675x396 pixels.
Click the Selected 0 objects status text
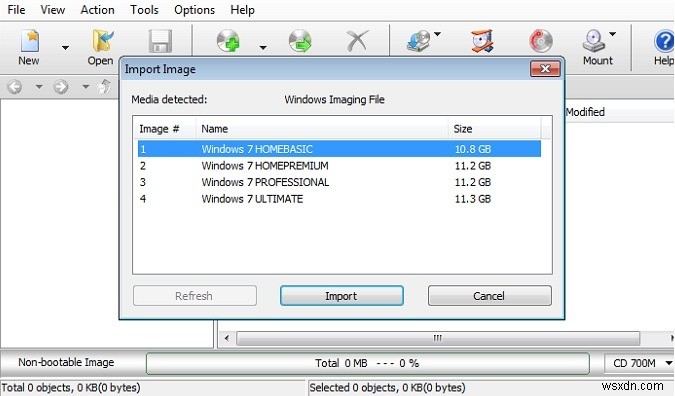(x=387, y=387)
